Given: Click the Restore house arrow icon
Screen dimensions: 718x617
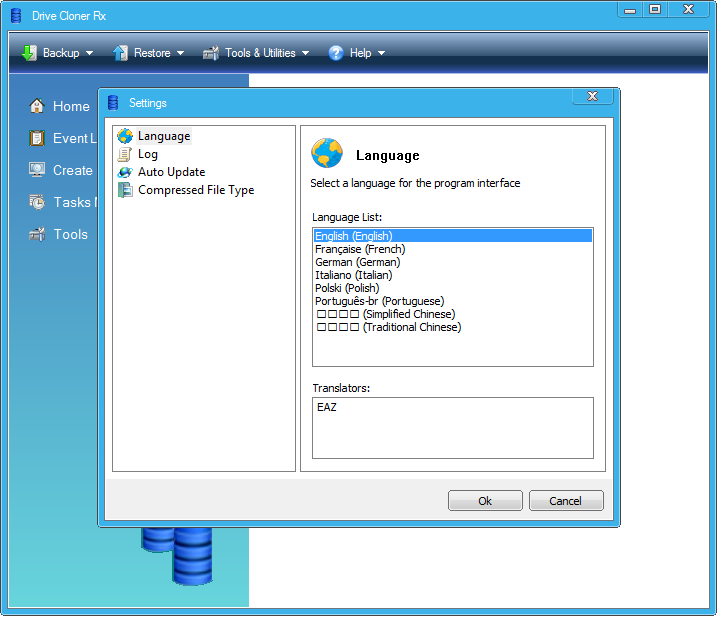Looking at the screenshot, I should tap(120, 53).
